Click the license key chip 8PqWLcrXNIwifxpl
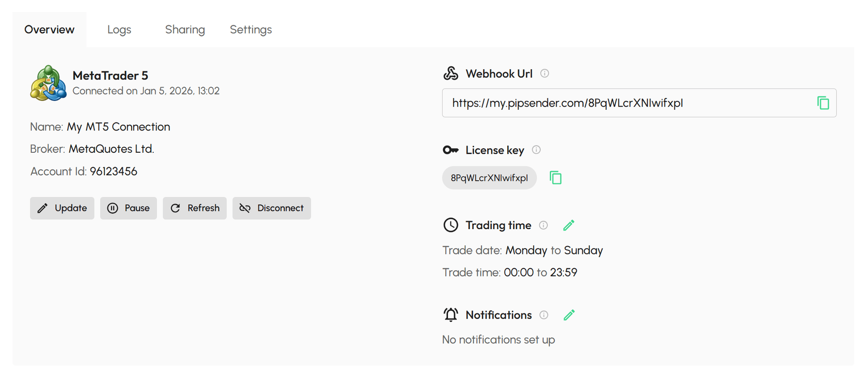This screenshot has width=868, height=376. coord(489,178)
